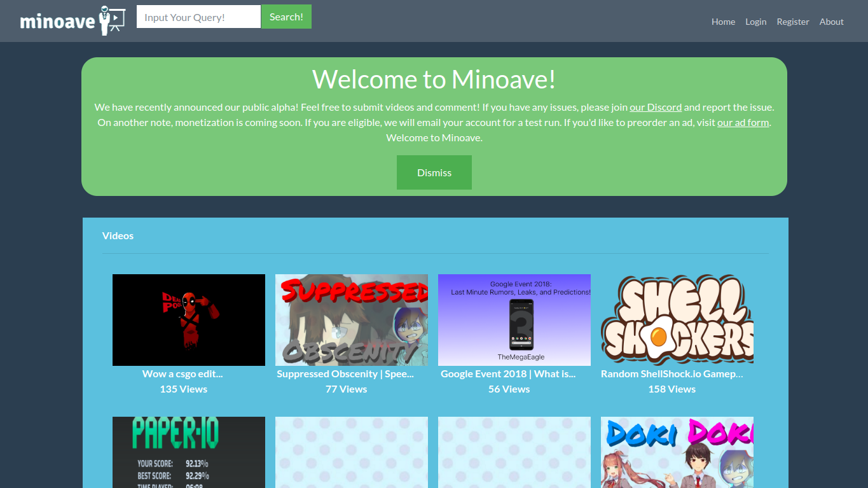Open the Login page
Viewport: 868px width, 488px height.
coord(755,21)
